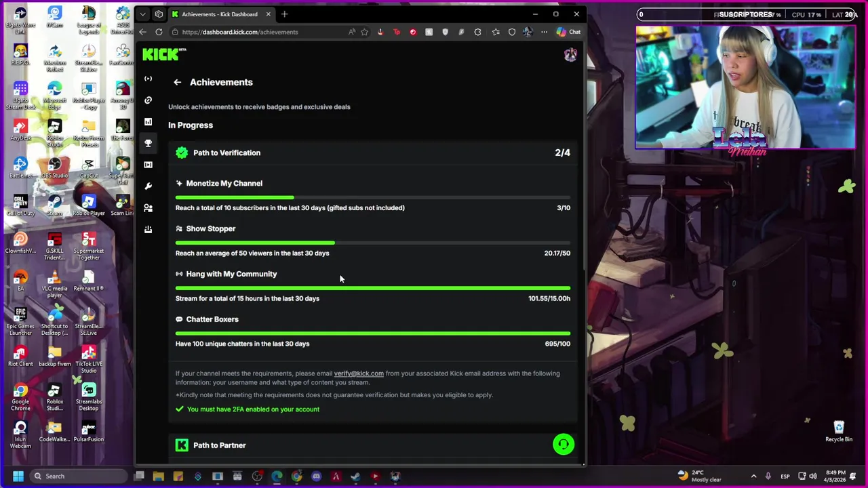The width and height of the screenshot is (868, 488).
Task: Open VLC media player desktop icon
Action: click(x=55, y=284)
